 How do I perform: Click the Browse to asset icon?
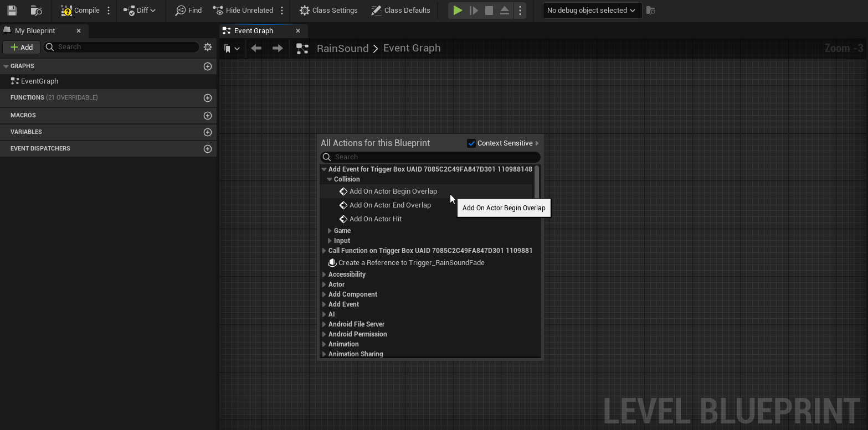tap(36, 10)
